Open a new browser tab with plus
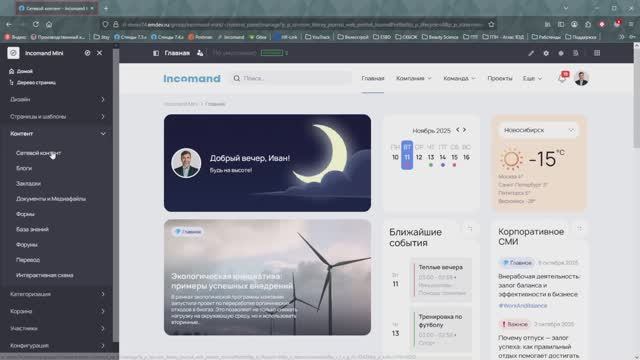This screenshot has height=360, width=640. 106,8
